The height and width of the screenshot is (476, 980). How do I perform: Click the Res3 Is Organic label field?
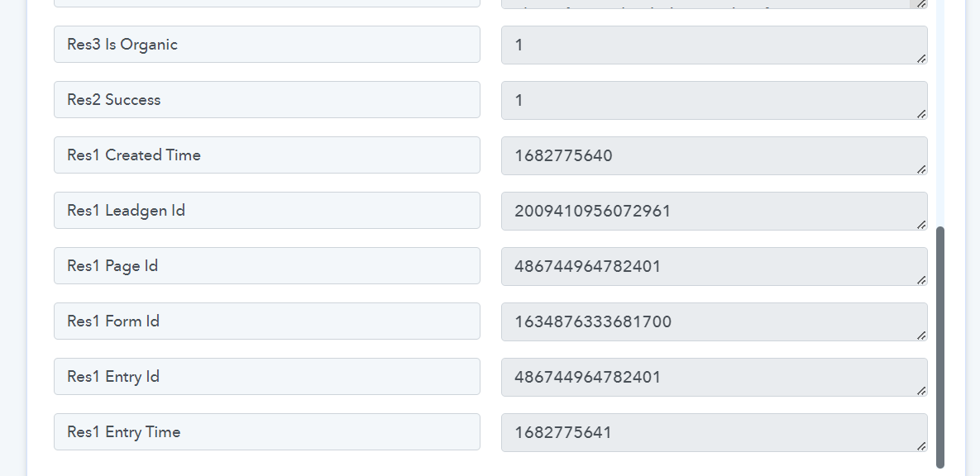click(x=267, y=45)
